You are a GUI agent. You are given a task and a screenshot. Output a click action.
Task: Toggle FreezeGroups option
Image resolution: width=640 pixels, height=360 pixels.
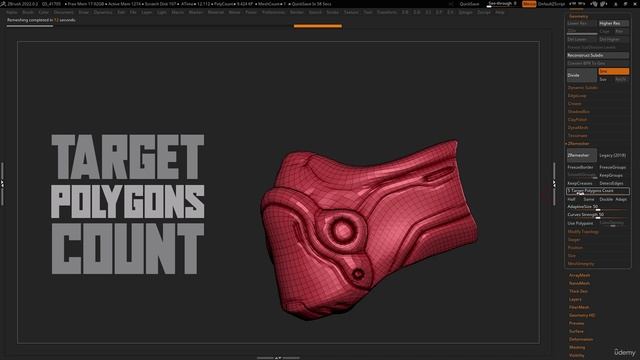point(613,167)
